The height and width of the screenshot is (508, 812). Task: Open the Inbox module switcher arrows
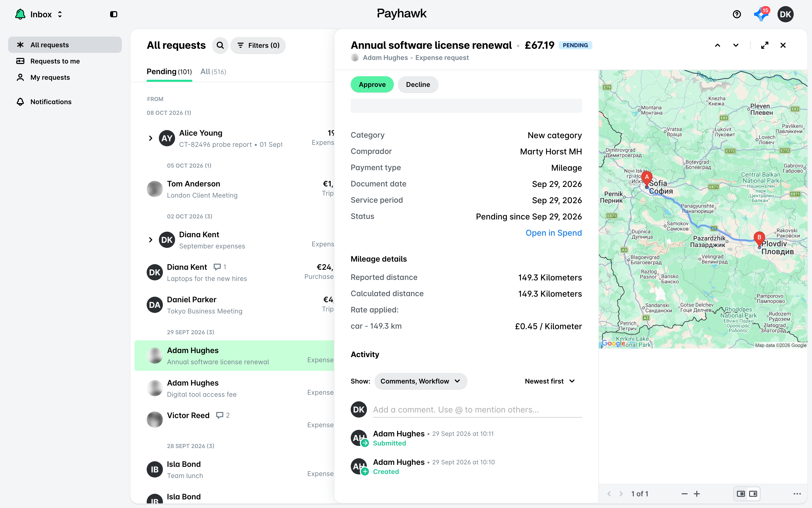(60, 14)
